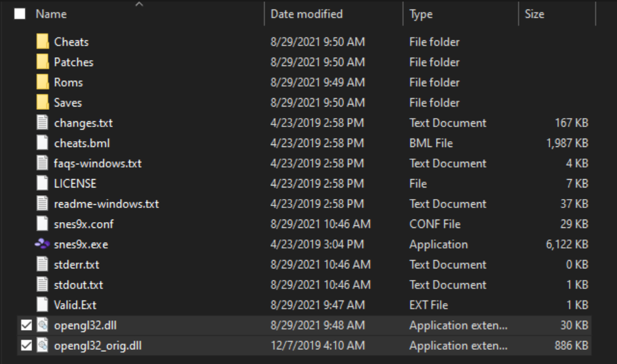Viewport: 617px width, 364px height.
Task: Click the cheats.bml file icon
Action: (42, 143)
